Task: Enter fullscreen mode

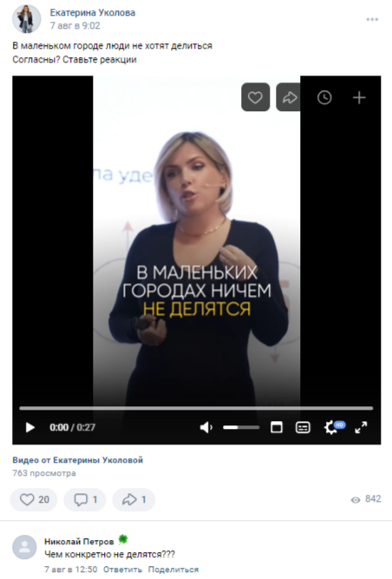Action: click(x=361, y=427)
